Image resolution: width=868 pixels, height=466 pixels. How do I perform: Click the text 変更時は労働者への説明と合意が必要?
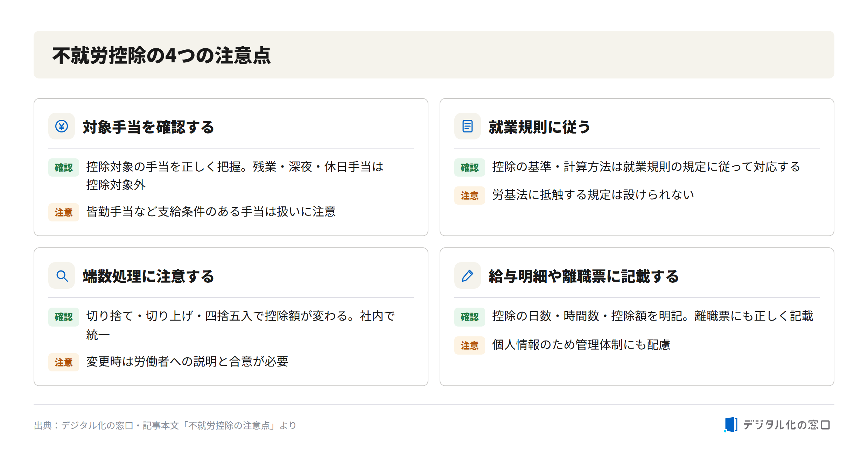[187, 362]
